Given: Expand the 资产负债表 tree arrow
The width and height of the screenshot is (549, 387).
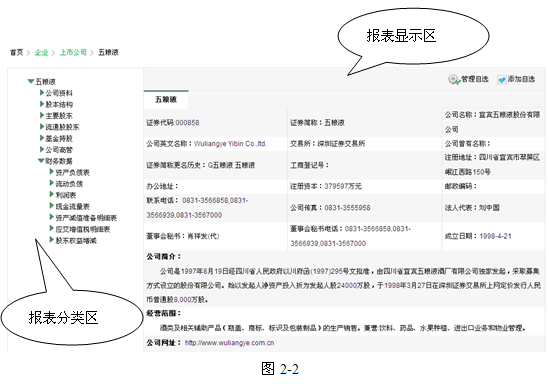Looking at the screenshot, I should click(x=52, y=172).
